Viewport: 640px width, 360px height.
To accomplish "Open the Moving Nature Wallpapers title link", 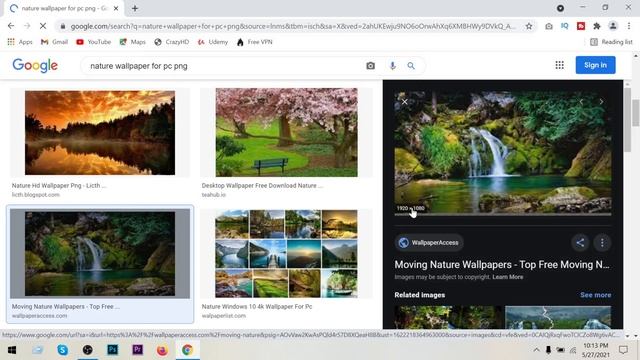I will (502, 264).
